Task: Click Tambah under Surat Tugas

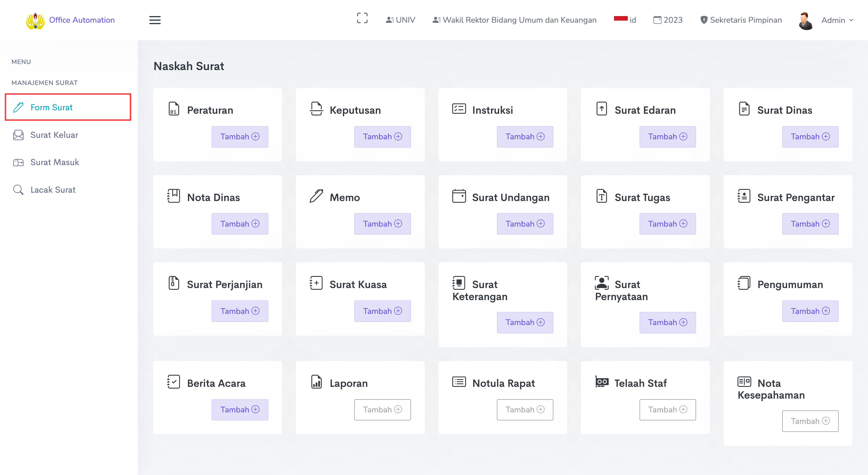Action: pos(667,224)
